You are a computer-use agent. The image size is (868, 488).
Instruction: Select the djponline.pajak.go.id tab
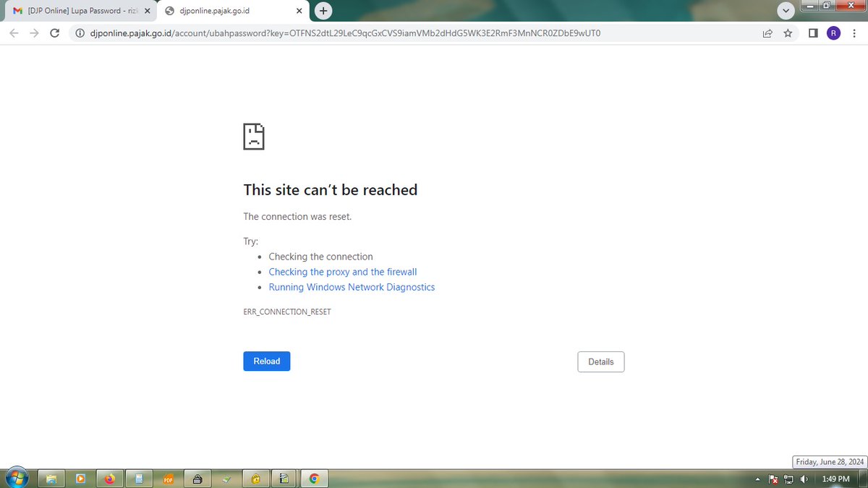point(233,11)
